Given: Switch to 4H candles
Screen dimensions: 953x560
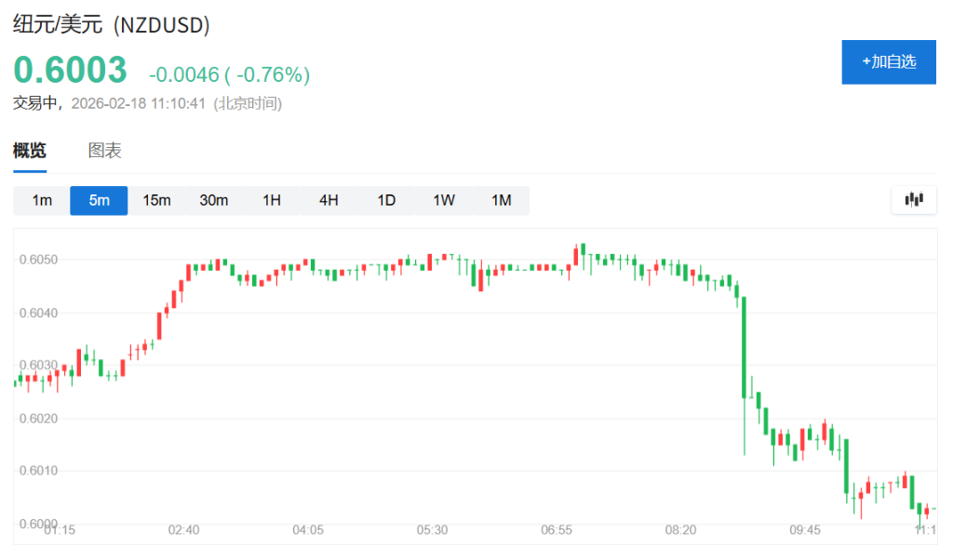Looking at the screenshot, I should coord(329,200).
